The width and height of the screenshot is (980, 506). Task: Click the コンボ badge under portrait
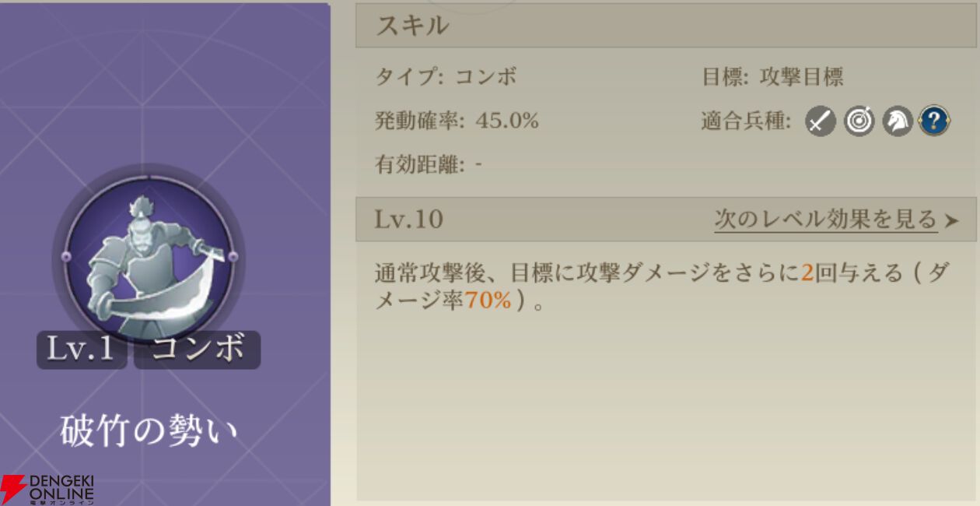pos(197,350)
